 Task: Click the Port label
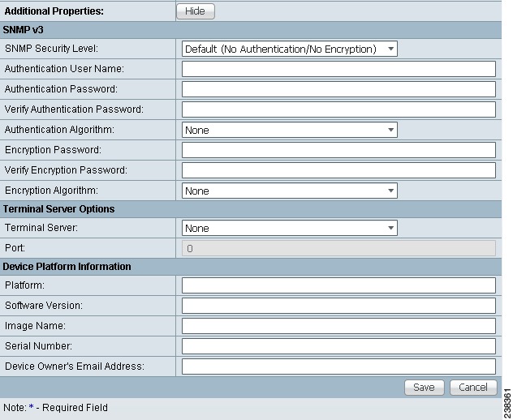[15, 248]
